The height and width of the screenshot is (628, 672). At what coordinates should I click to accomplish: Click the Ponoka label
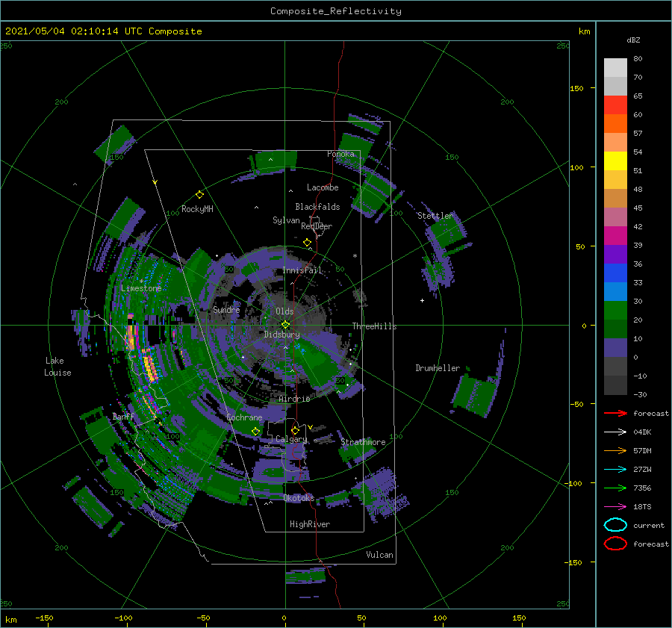340,154
